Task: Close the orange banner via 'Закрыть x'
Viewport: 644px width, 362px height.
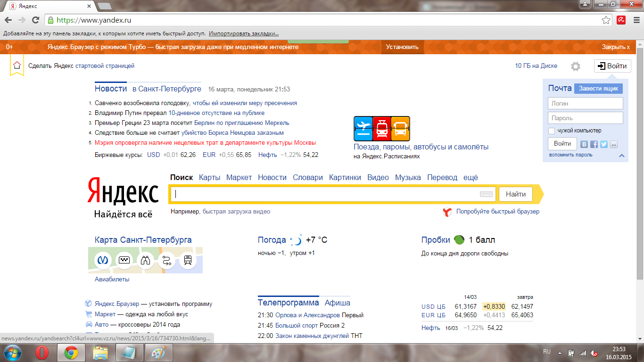Action: coord(616,47)
